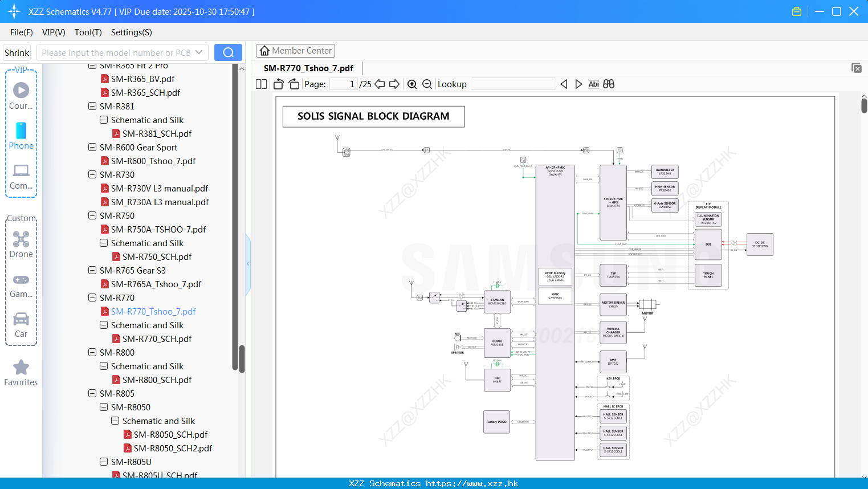Open the Tool(T) menu

click(x=88, y=32)
